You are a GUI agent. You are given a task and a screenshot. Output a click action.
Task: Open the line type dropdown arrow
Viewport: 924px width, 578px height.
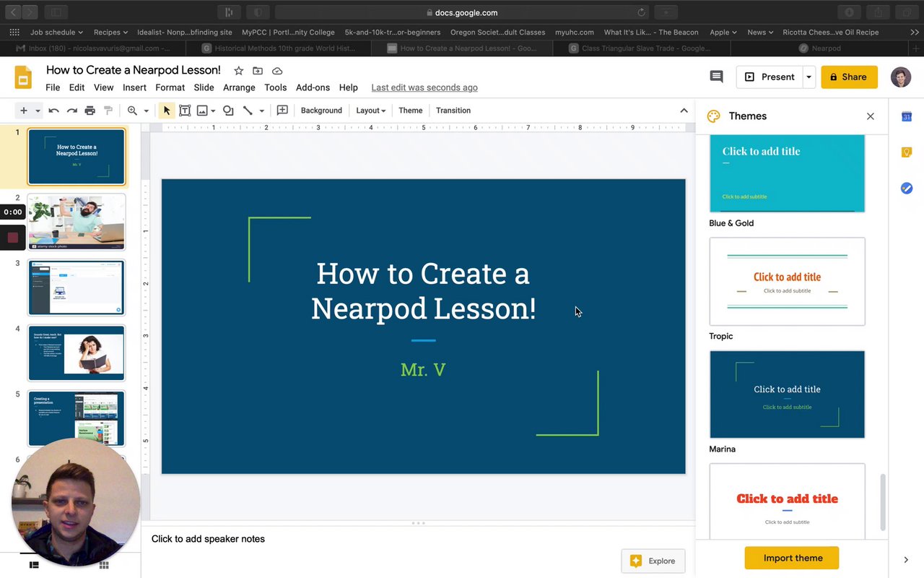[x=261, y=111]
